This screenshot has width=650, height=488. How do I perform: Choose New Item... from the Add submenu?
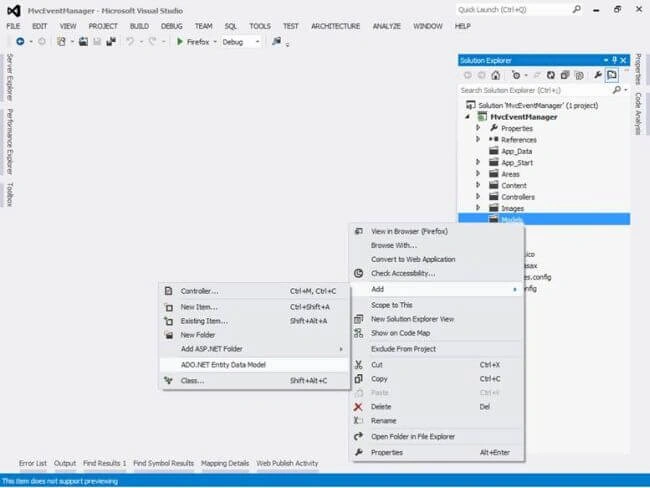(x=254, y=307)
